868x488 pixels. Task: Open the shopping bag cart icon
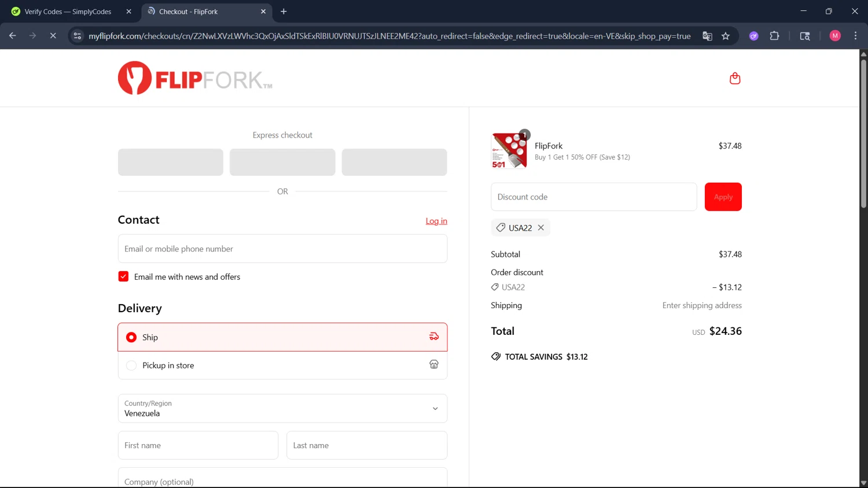tap(735, 78)
